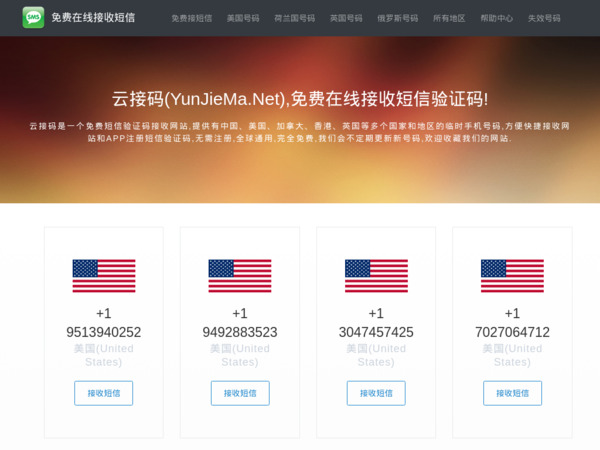Select phone number 9492883523
Viewport: 600px width, 450px height.
tap(240, 332)
